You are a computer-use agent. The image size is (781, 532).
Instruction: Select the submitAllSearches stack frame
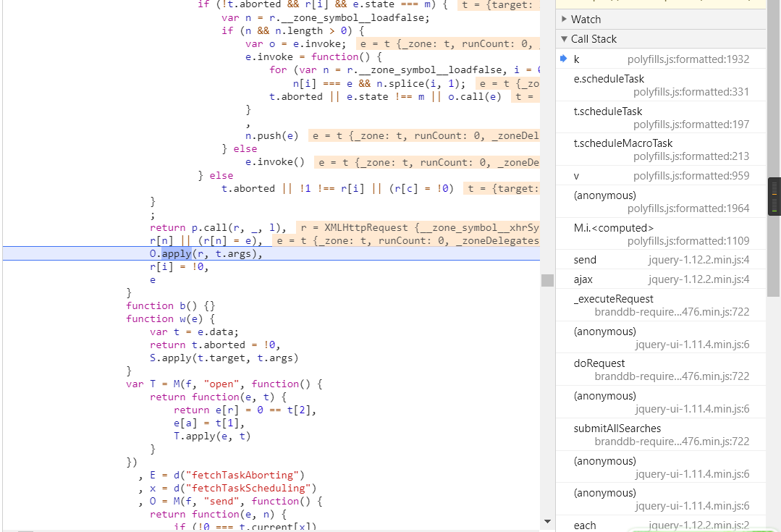click(617, 428)
